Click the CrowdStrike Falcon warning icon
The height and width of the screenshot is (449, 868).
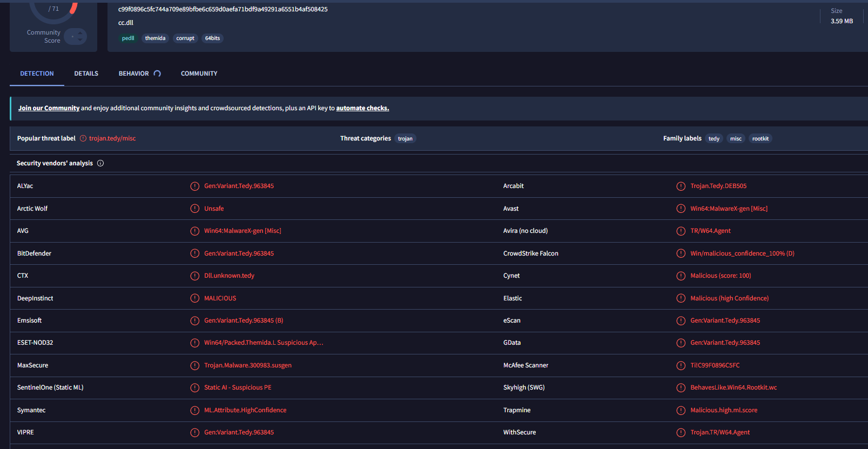click(681, 253)
